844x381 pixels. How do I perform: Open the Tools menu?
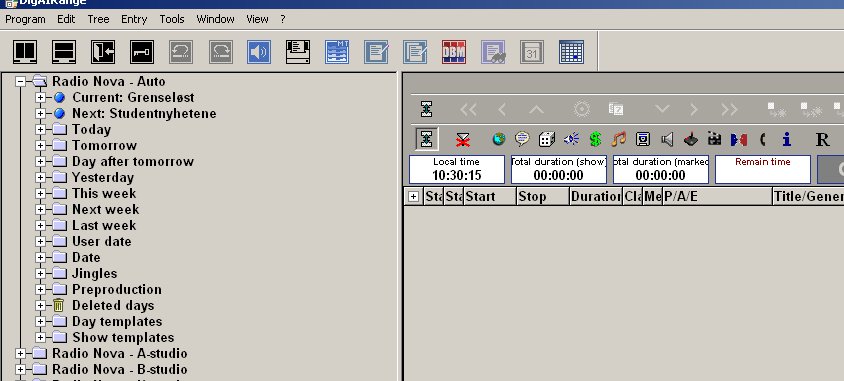172,19
